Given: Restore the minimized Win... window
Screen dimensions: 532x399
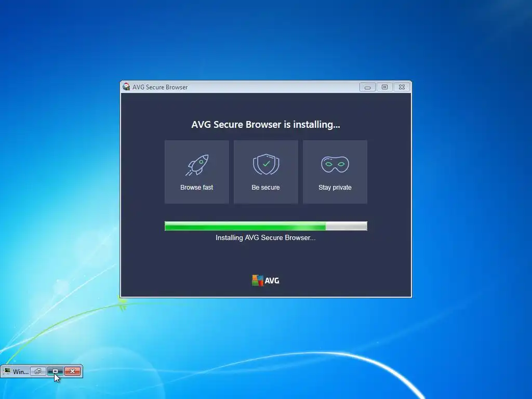Looking at the screenshot, I should [x=38, y=371].
